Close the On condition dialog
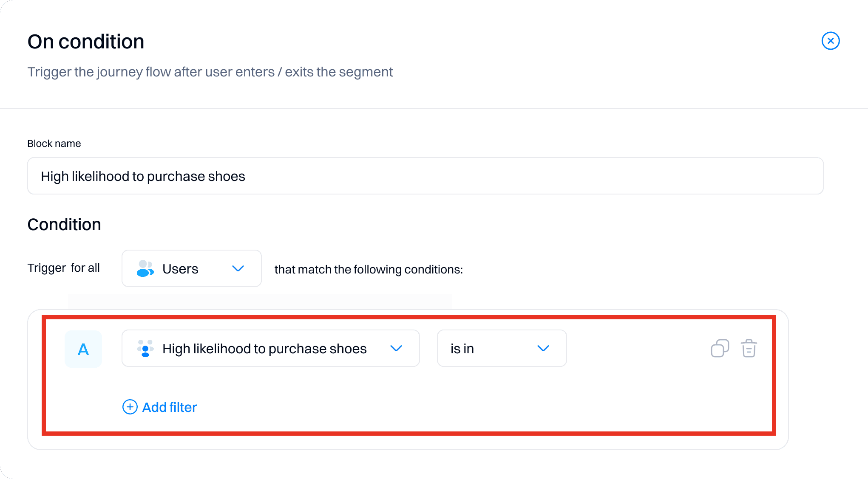Screen dimensions: 868x479 pos(830,41)
